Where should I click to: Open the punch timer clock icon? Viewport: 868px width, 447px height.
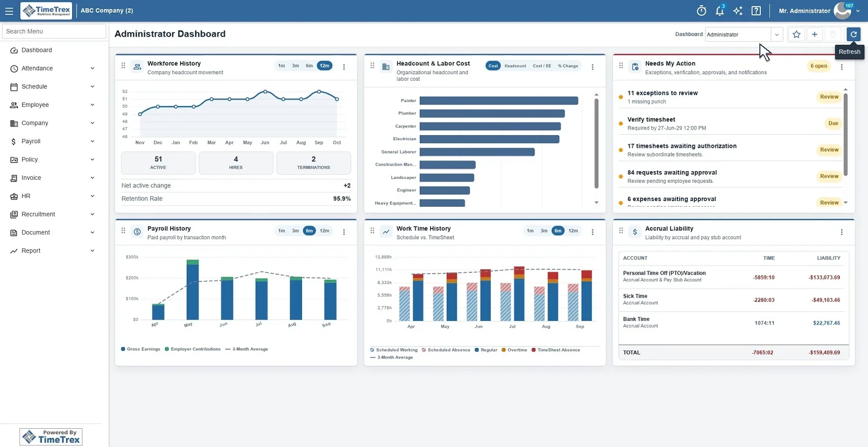click(x=702, y=11)
